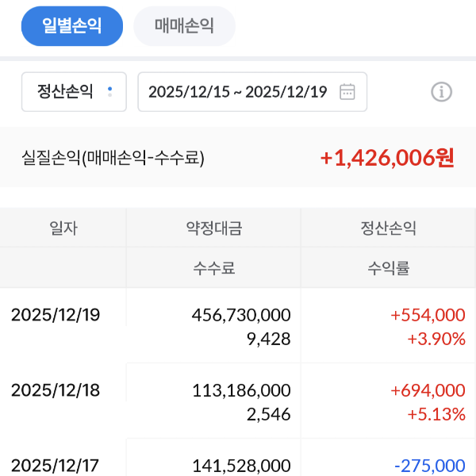Image resolution: width=476 pixels, height=476 pixels.
Task: Click the 2025/12/15 ~ 2025/12/19 date range field
Action: [x=238, y=92]
